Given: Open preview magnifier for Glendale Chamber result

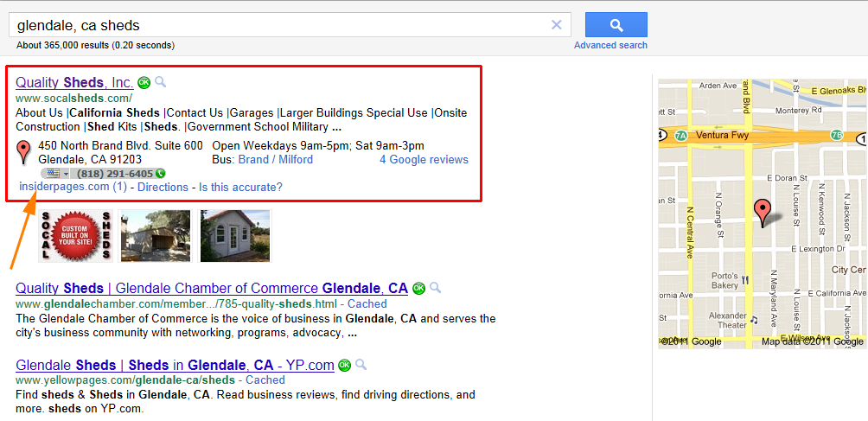Looking at the screenshot, I should point(436,288).
